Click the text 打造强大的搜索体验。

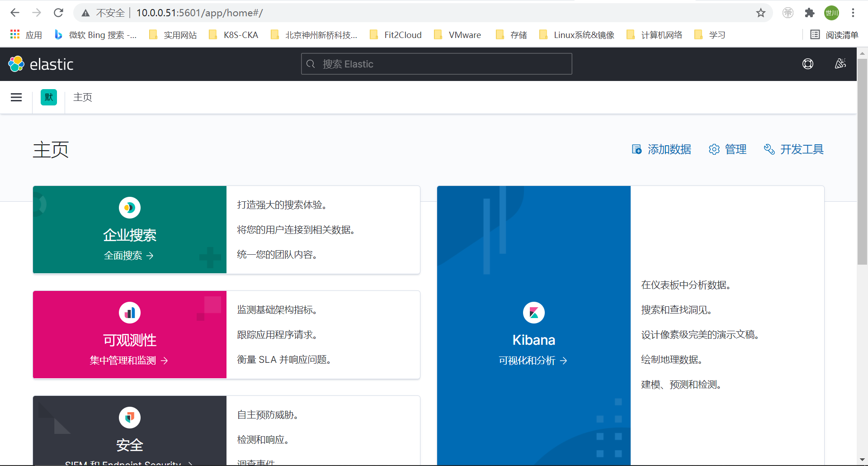(282, 205)
